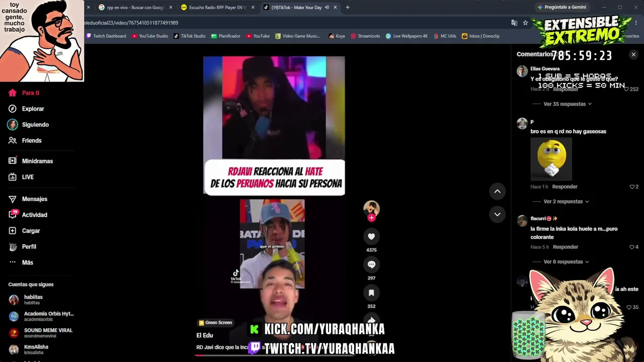
Task: Open YouTube Studio bookmark
Action: tap(150, 36)
